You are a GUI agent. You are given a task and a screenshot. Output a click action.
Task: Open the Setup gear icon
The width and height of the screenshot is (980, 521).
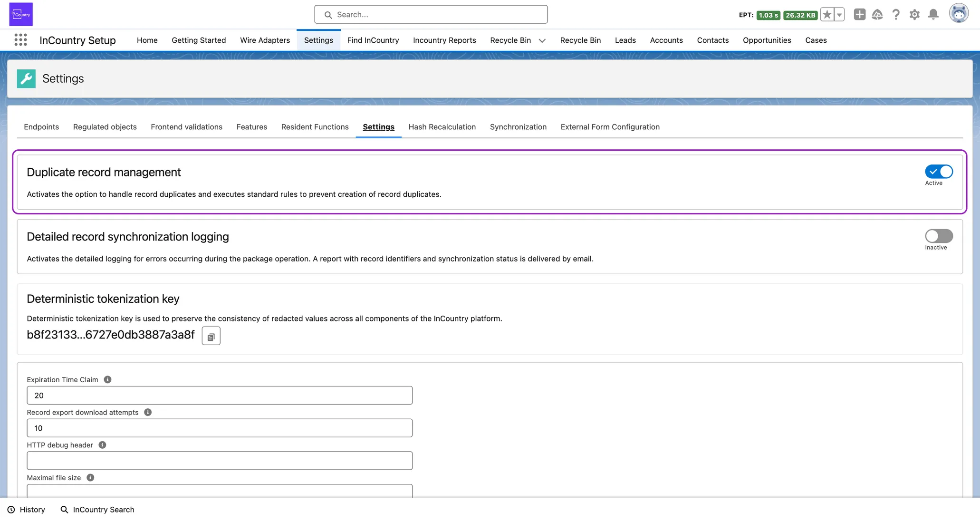(914, 15)
